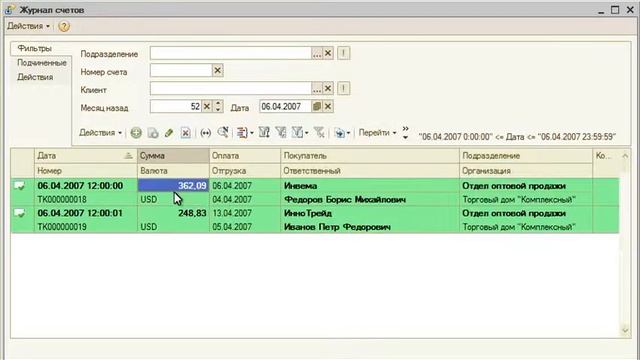640x360 pixels.
Task: Click the Номер счета input field
Action: [x=181, y=71]
